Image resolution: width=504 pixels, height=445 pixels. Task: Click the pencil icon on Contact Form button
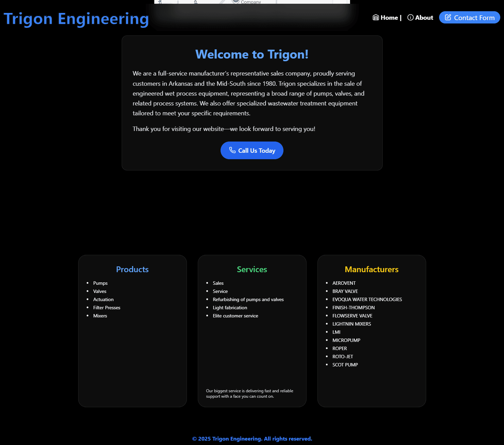pos(448,17)
